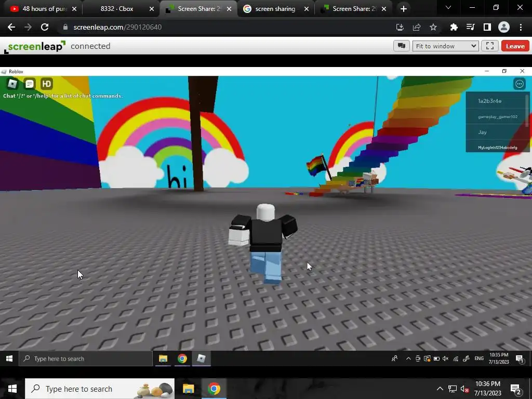This screenshot has width=532, height=399.
Task: Expand hidden tray icons in shared screen
Action: point(408,358)
